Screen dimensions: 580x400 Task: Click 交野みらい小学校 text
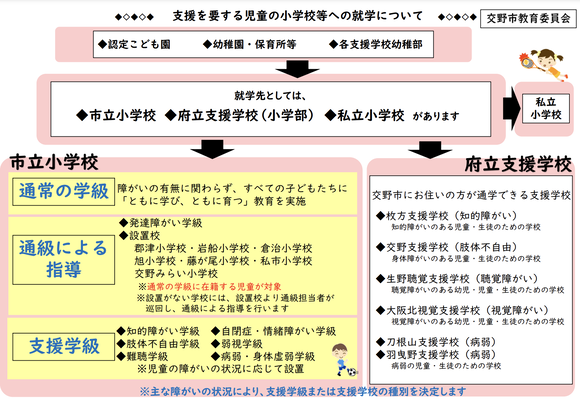click(x=176, y=274)
